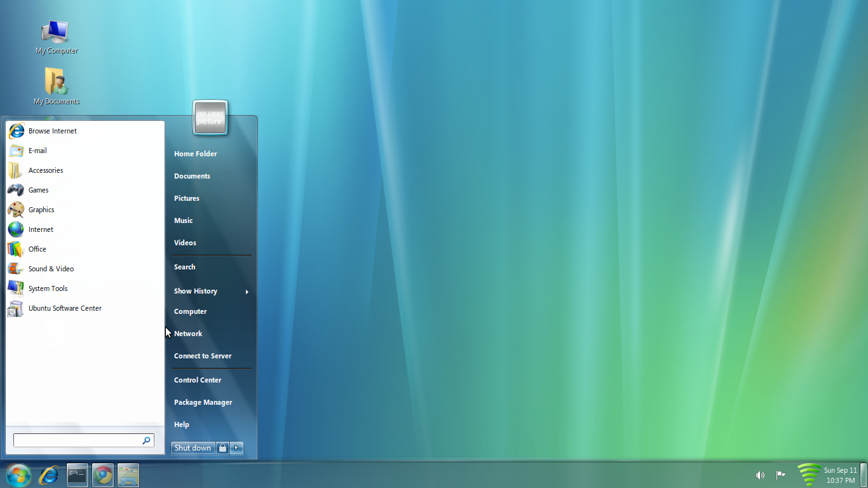Launch Google Chrome from the taskbar
This screenshot has width=868, height=488.
[102, 475]
